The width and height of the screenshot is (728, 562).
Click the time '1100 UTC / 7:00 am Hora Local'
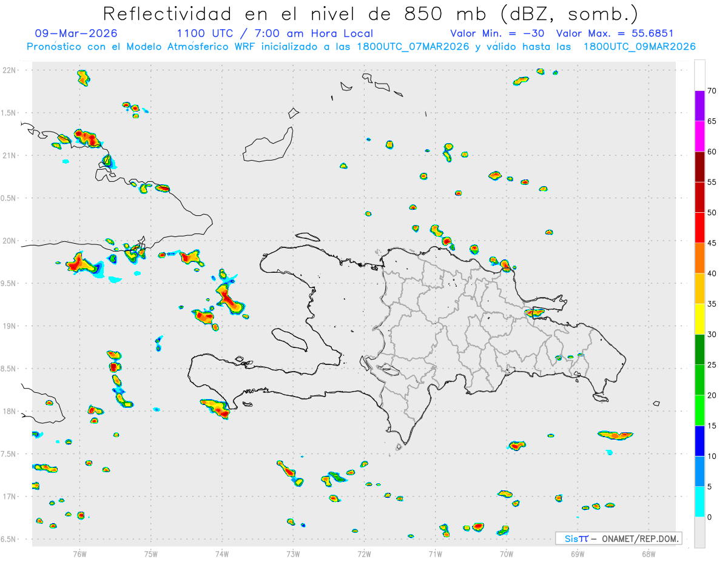[275, 33]
